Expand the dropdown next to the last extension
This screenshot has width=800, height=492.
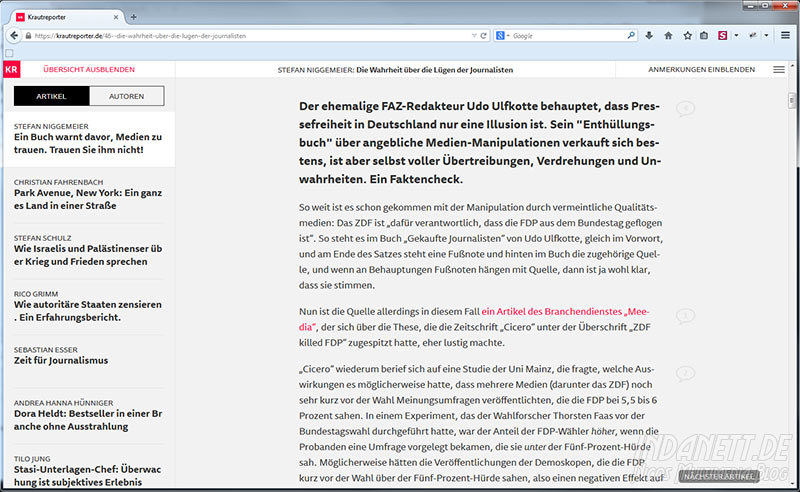click(x=766, y=36)
